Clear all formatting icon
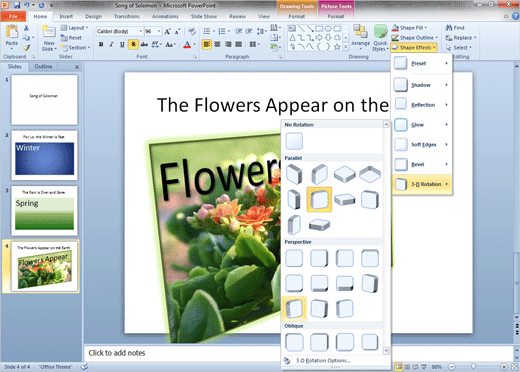Viewport: 520px width, 372px height. pos(192,31)
